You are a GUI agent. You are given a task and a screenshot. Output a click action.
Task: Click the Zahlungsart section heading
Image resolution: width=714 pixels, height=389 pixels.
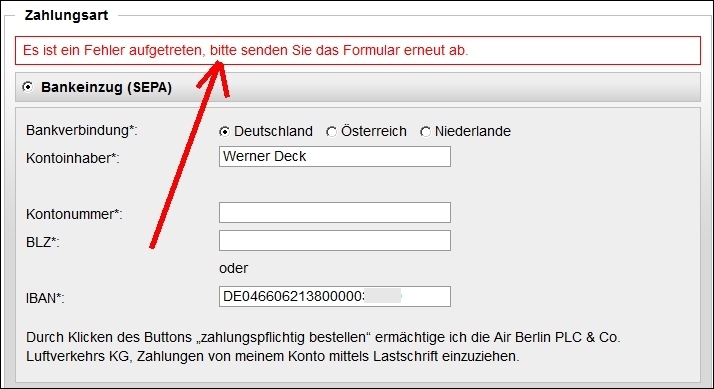point(66,15)
